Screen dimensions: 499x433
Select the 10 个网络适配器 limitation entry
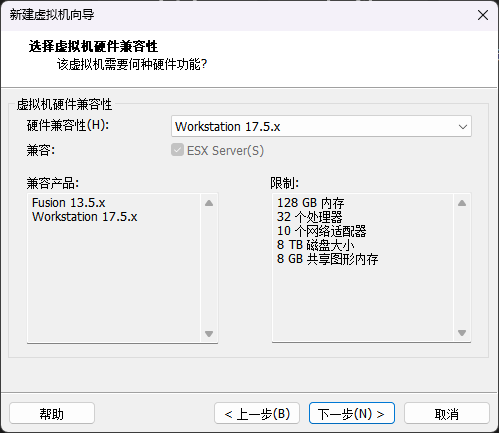[x=321, y=231]
